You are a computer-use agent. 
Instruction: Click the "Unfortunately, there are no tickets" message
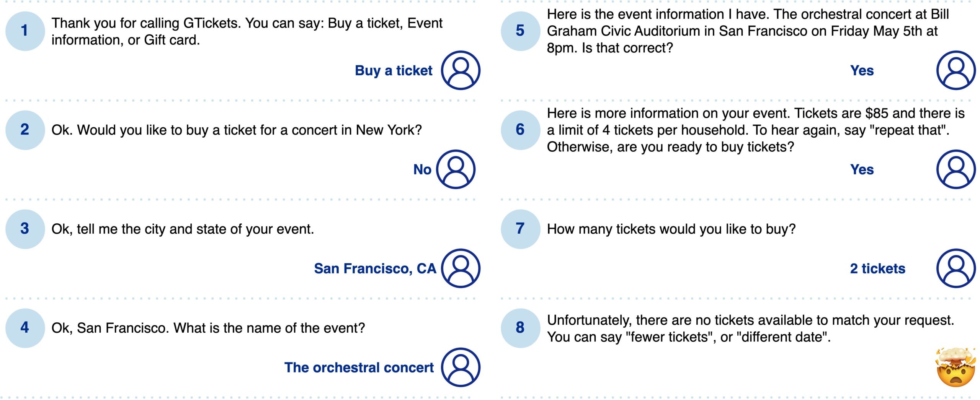(x=750, y=328)
